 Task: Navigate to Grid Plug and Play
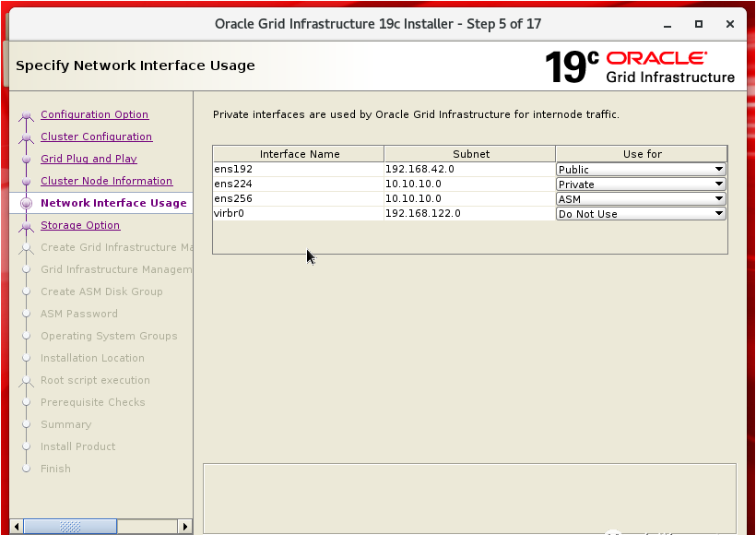[x=89, y=159]
